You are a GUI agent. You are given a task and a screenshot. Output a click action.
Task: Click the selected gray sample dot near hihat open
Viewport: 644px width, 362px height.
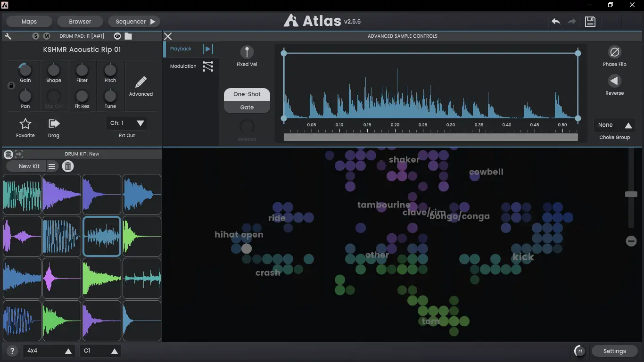click(x=247, y=248)
